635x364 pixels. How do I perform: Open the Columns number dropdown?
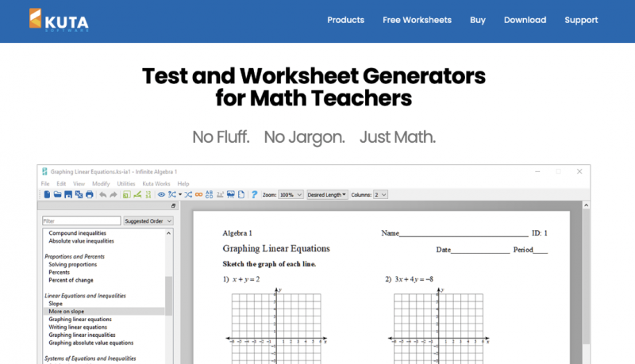(380, 194)
